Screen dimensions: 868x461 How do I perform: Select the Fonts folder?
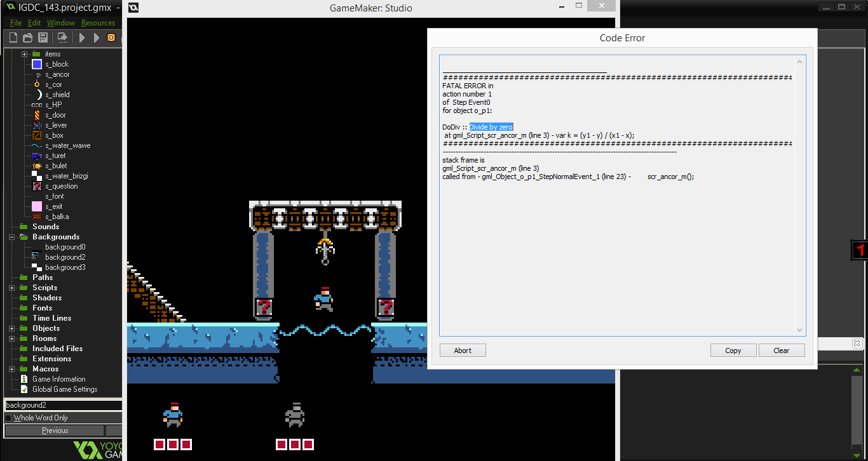43,308
